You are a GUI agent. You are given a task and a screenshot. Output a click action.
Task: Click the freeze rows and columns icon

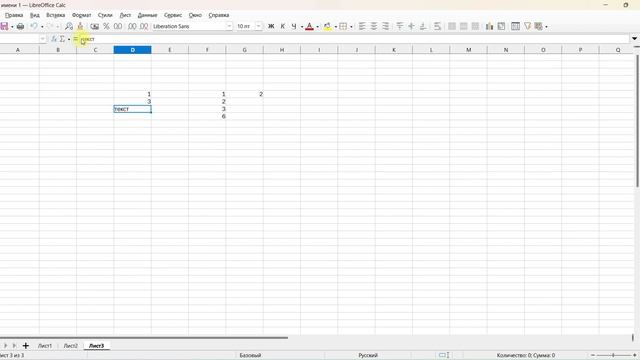[516, 26]
